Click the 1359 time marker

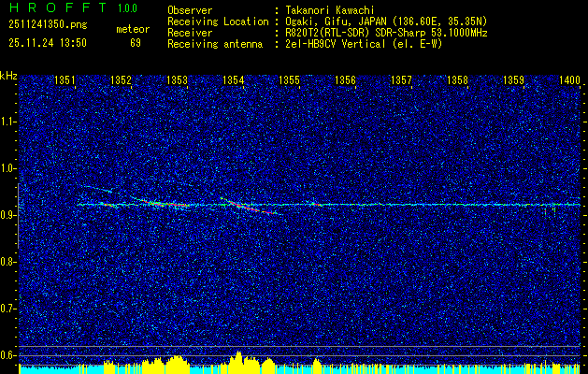(x=513, y=80)
